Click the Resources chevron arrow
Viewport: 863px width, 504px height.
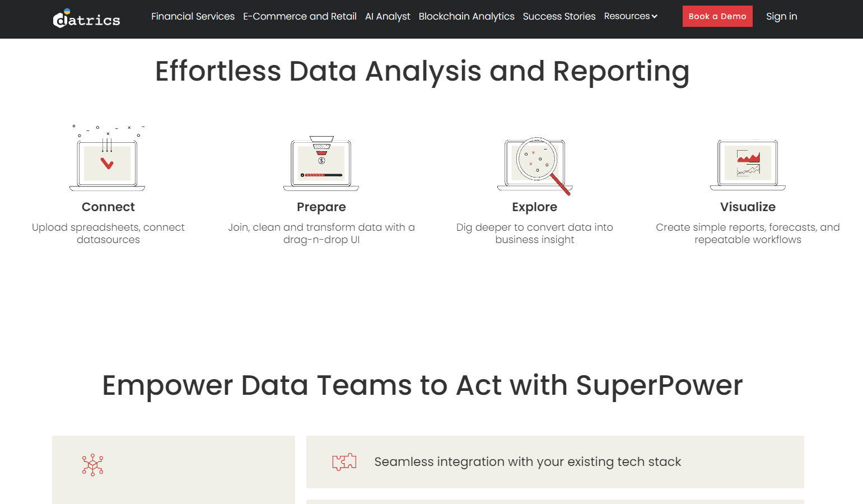pyautogui.click(x=654, y=16)
